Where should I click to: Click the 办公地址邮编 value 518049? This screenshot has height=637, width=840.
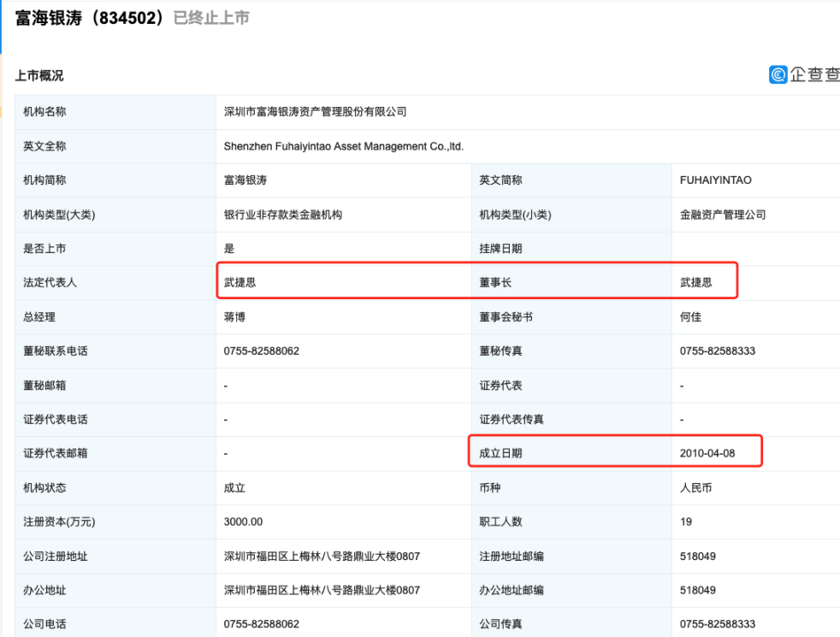[x=697, y=590]
